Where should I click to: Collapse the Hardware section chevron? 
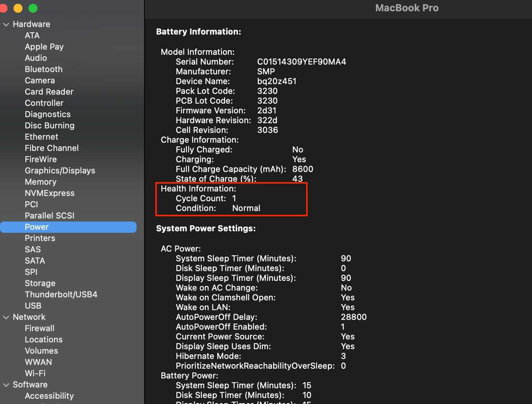pyautogui.click(x=6, y=24)
